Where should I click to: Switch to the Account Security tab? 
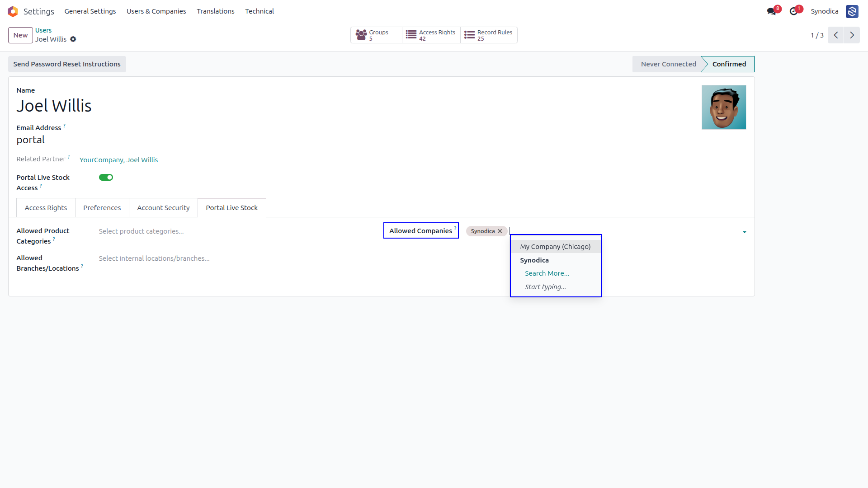pos(163,208)
